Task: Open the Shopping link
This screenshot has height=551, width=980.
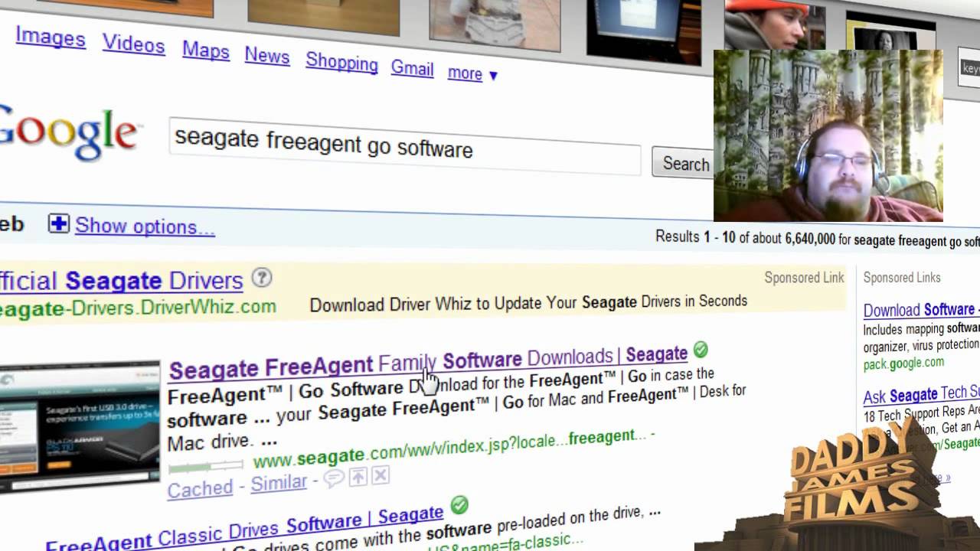Action: (x=341, y=62)
